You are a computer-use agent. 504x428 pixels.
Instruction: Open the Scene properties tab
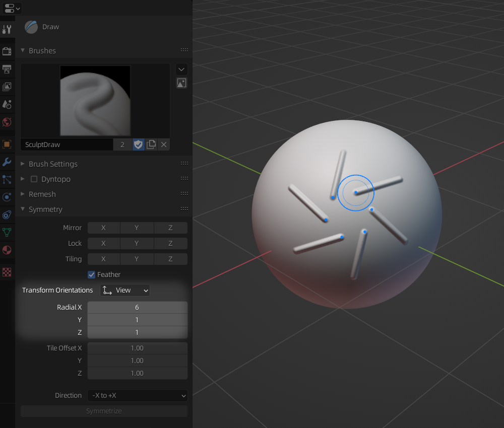(7, 104)
